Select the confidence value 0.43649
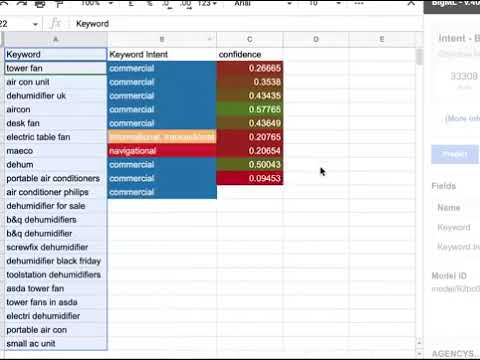The width and height of the screenshot is (480, 360). click(x=250, y=123)
